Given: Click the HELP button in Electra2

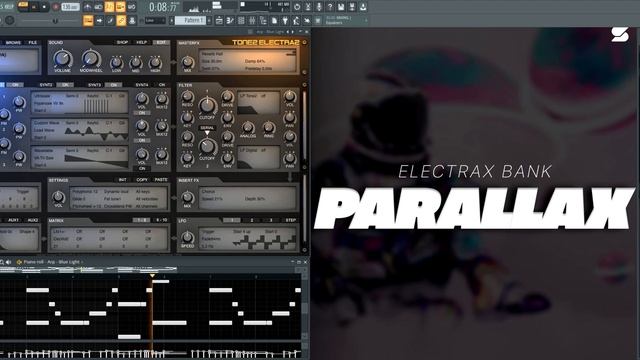Looking at the screenshot, I should click(x=142, y=42).
